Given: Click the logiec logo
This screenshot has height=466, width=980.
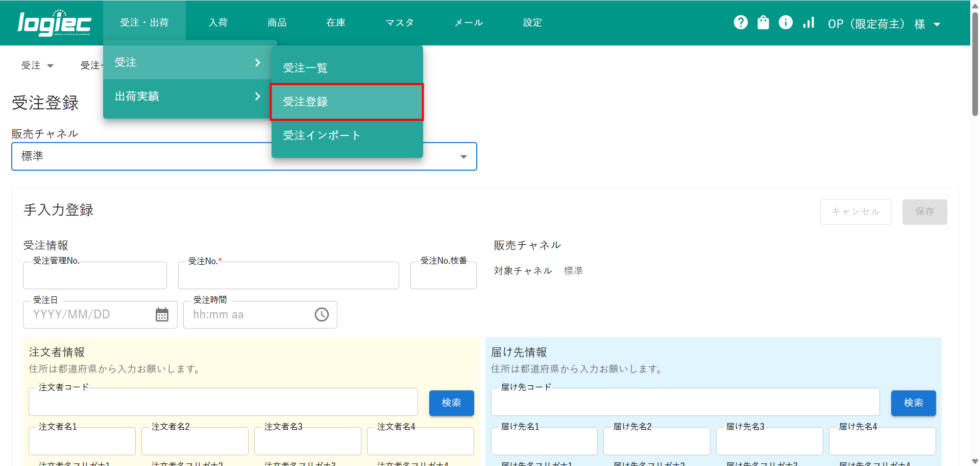Looking at the screenshot, I should click(54, 23).
